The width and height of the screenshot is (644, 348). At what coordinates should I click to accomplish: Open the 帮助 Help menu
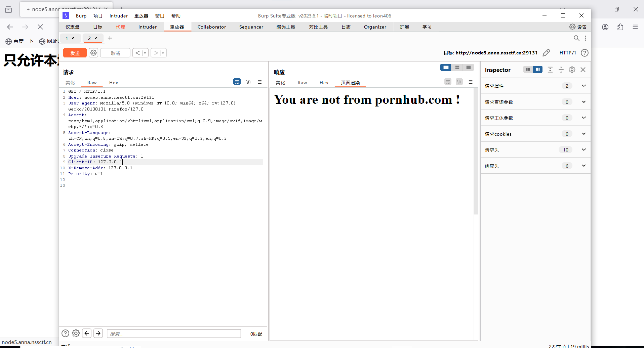[176, 16]
